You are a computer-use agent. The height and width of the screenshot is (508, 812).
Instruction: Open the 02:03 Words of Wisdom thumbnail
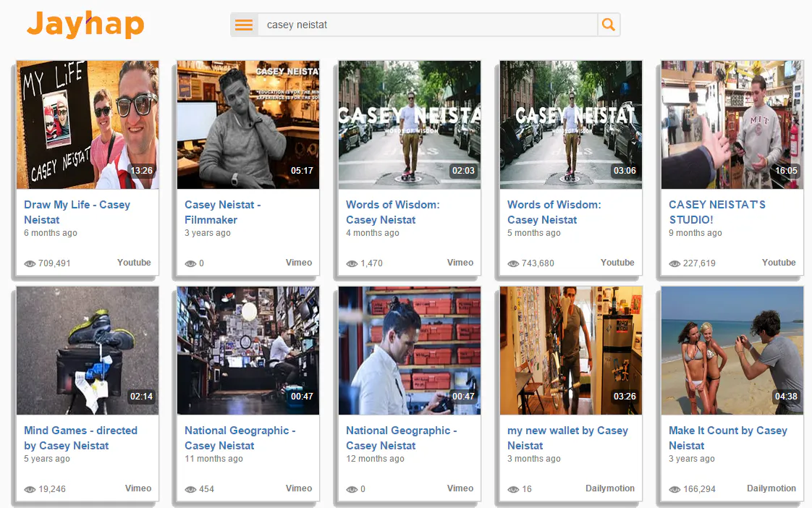click(x=410, y=124)
